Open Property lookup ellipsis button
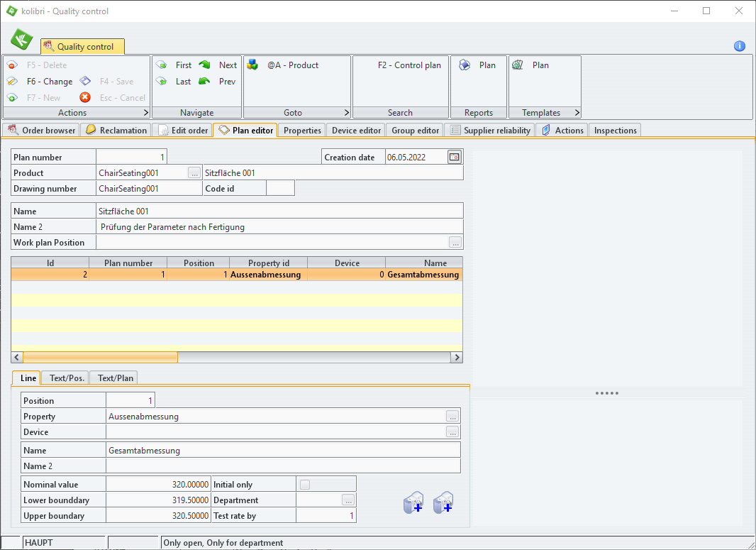The width and height of the screenshot is (756, 550). coord(452,417)
